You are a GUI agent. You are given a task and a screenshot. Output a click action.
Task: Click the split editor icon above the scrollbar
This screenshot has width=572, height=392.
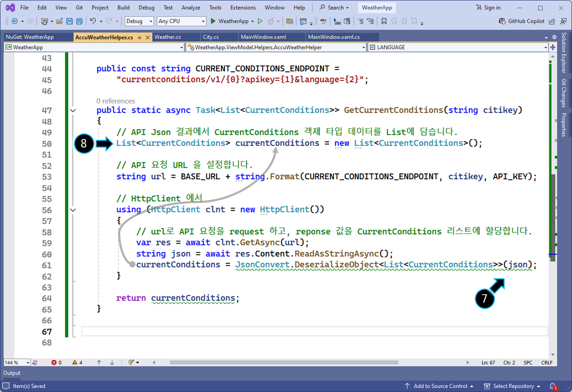coord(553,47)
